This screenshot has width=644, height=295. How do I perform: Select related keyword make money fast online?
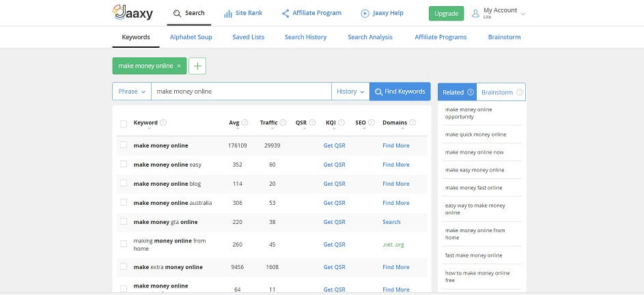click(x=473, y=188)
